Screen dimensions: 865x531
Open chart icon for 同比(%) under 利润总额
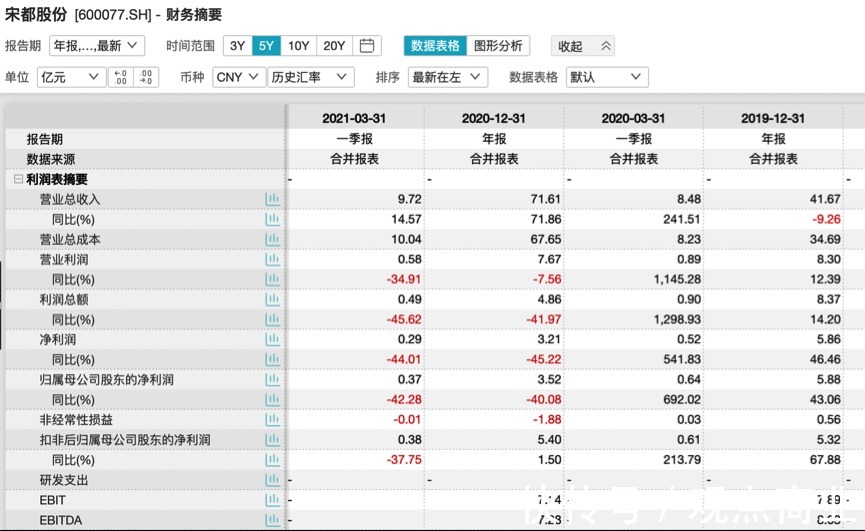[x=273, y=319]
